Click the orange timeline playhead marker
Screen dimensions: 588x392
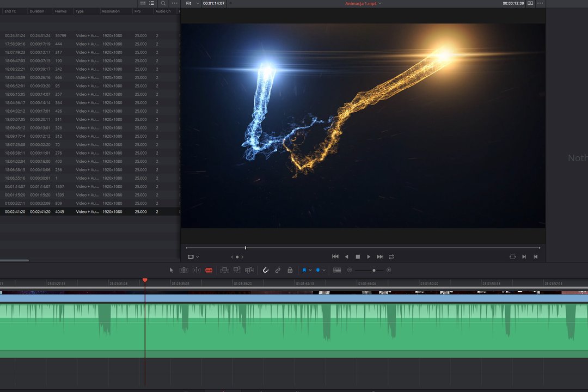point(145,280)
